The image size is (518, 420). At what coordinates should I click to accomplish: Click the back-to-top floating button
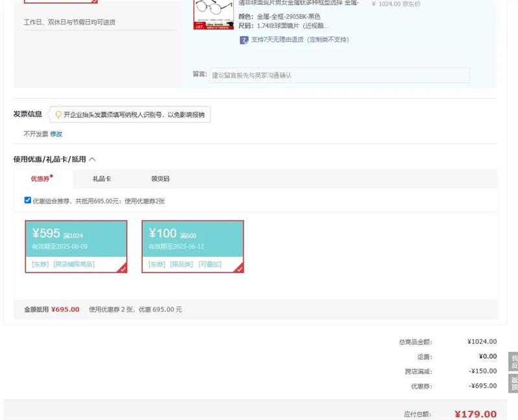[x=513, y=384]
